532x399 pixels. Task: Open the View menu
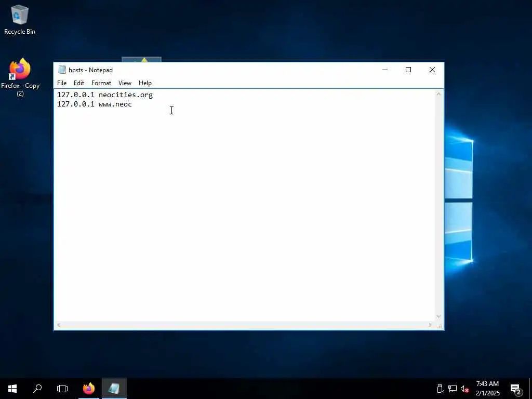point(125,83)
